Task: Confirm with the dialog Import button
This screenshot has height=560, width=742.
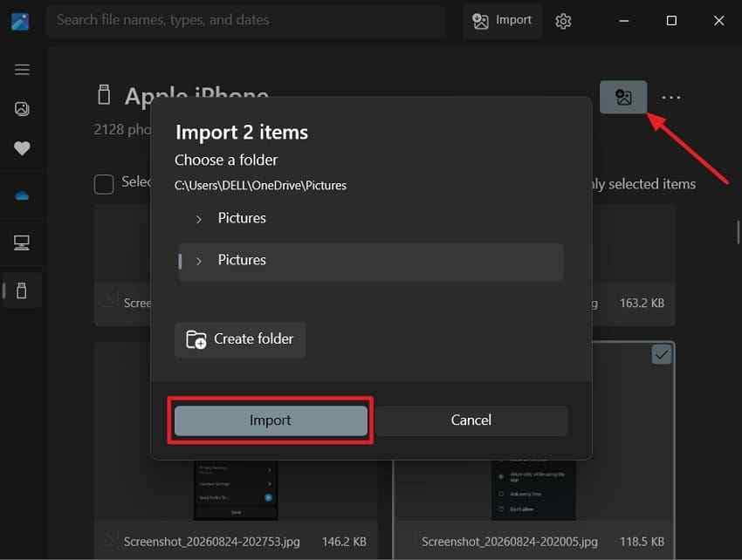Action: [x=271, y=420]
